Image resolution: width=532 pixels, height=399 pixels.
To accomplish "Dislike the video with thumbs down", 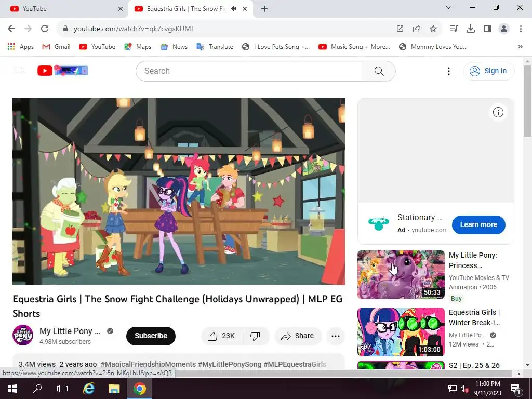I will tap(255, 336).
